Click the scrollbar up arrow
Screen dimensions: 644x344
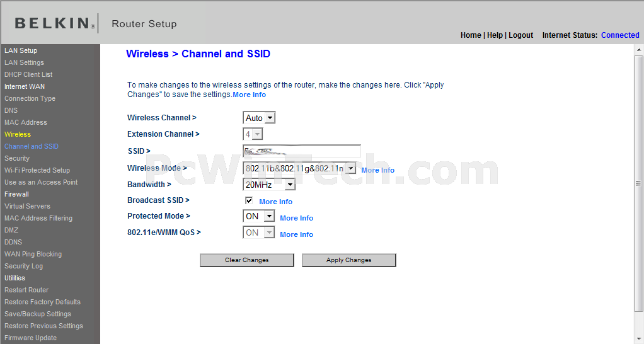639,50
